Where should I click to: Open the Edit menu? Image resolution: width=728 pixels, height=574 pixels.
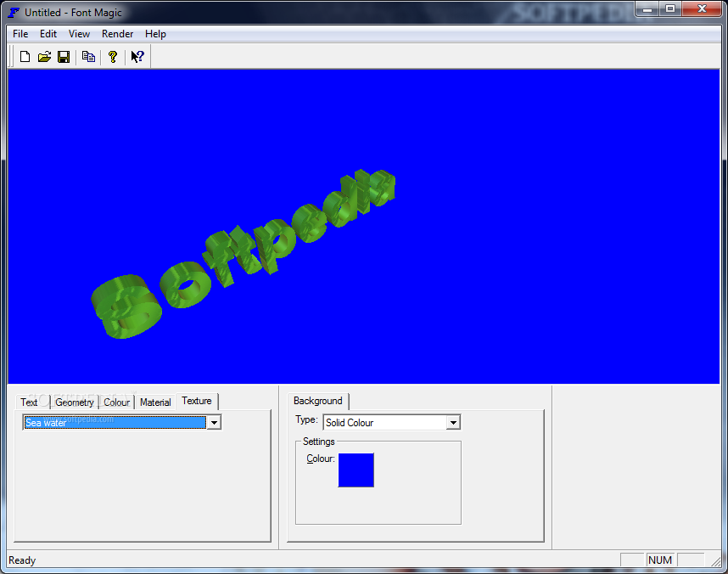tap(48, 34)
